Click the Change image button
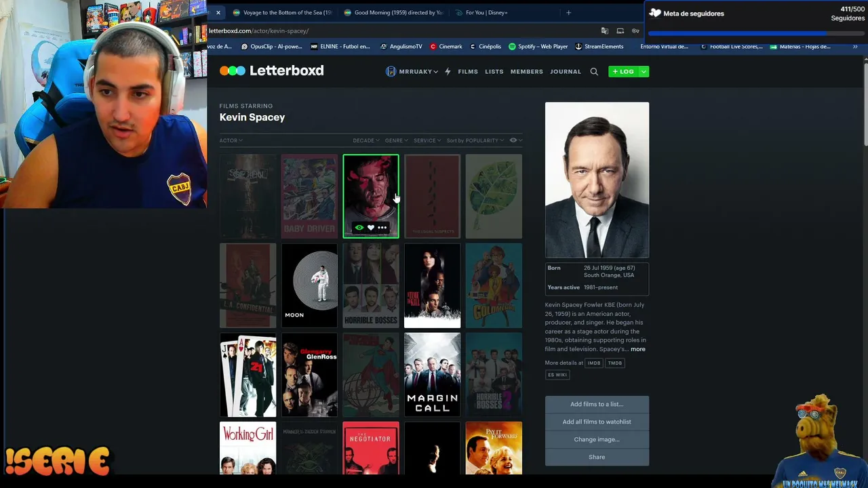 597,440
